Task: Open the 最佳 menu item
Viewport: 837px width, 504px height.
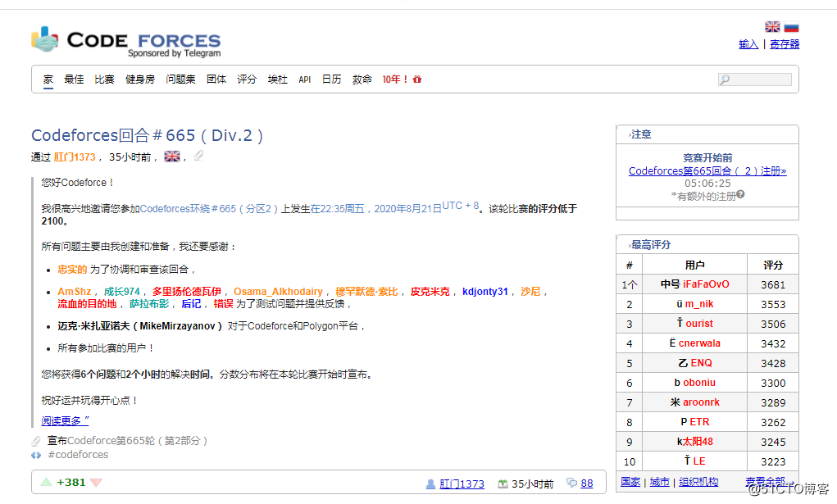Action: (74, 79)
